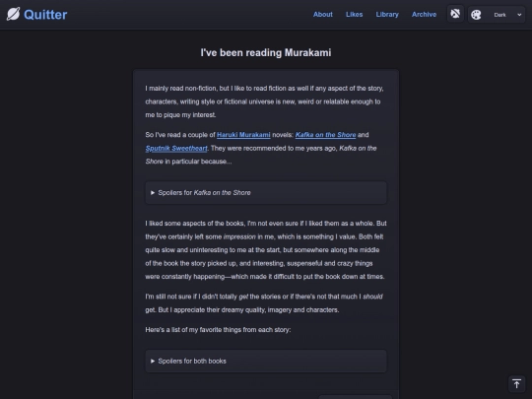This screenshot has width=532, height=399.
Task: Toggle the animation-off icon button
Action: [x=455, y=14]
